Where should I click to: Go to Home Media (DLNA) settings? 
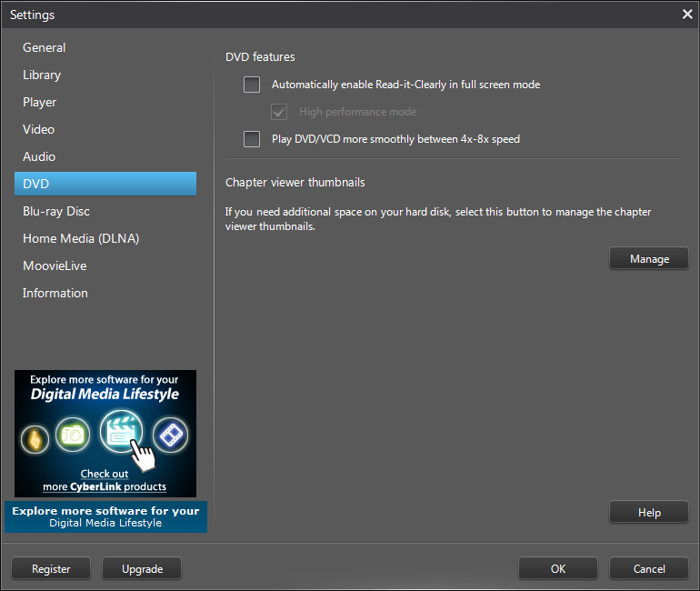[x=81, y=238]
